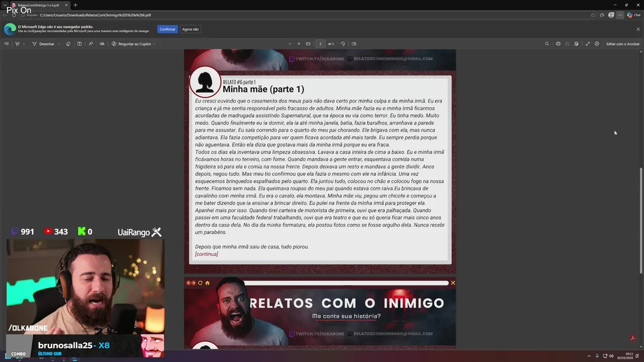Click the Depois que minha irmã saiu line
The width and height of the screenshot is (644, 362).
point(252,247)
